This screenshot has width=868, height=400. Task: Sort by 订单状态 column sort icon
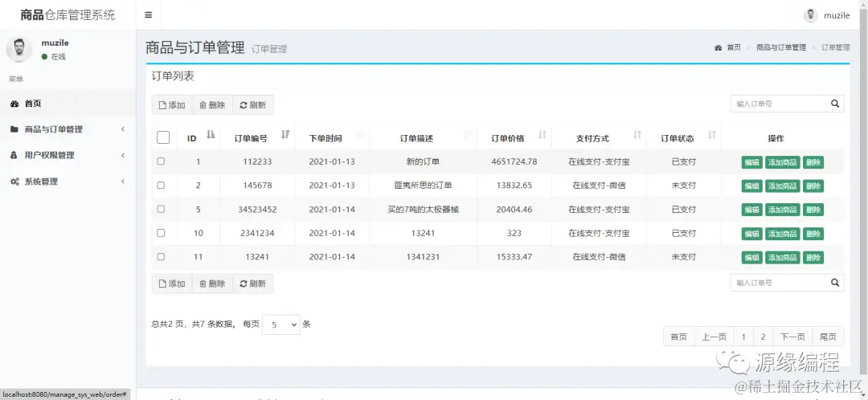(712, 134)
